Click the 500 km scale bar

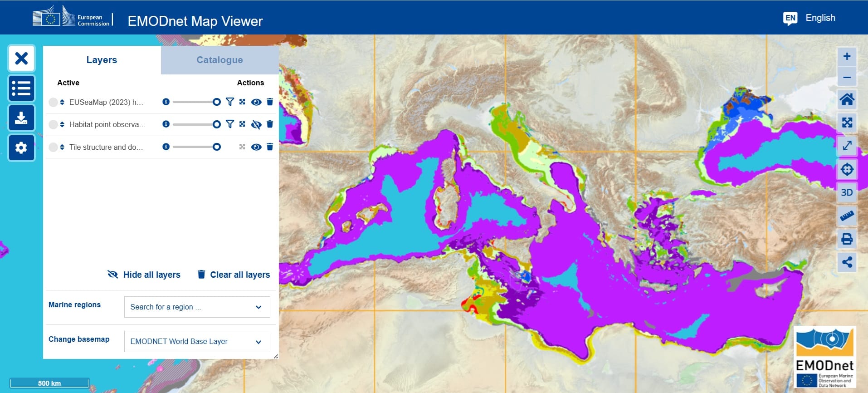click(x=49, y=383)
